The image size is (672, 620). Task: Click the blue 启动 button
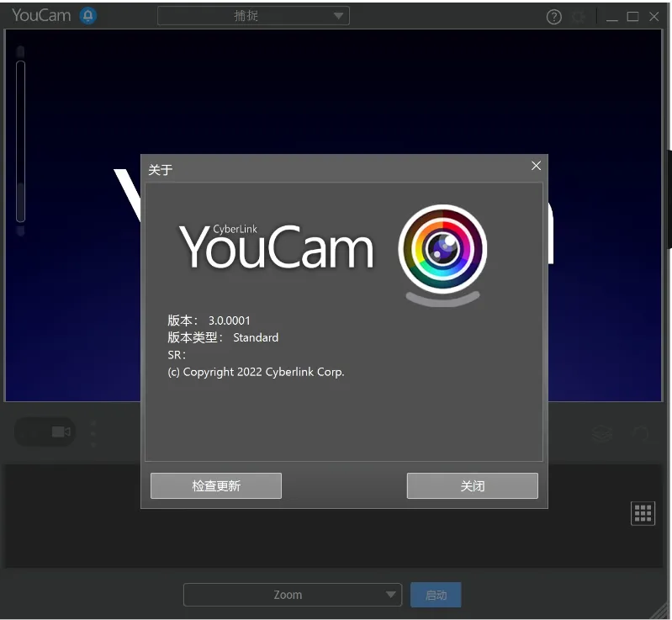pyautogui.click(x=436, y=595)
